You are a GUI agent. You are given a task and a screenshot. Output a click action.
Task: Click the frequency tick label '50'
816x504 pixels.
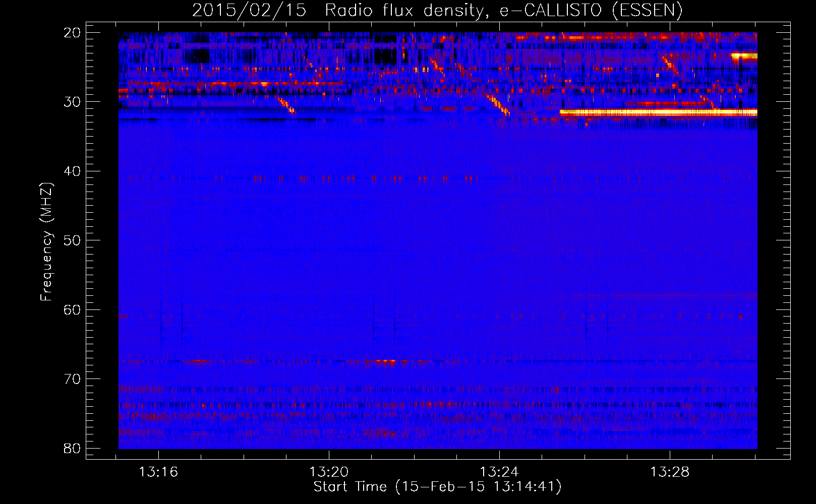(72, 240)
